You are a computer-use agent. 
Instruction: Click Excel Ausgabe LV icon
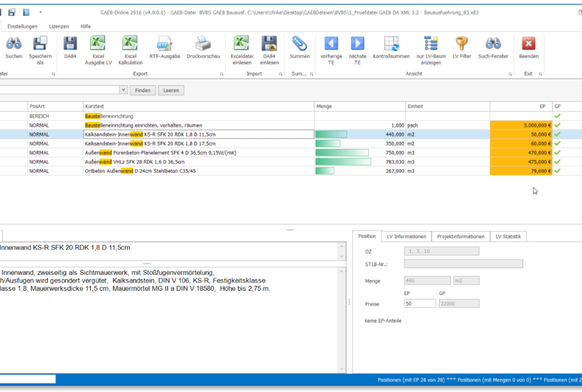tap(98, 44)
